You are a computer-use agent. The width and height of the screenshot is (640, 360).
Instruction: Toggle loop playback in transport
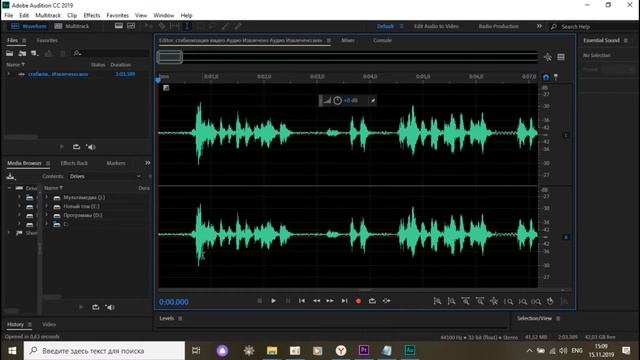coord(372,301)
